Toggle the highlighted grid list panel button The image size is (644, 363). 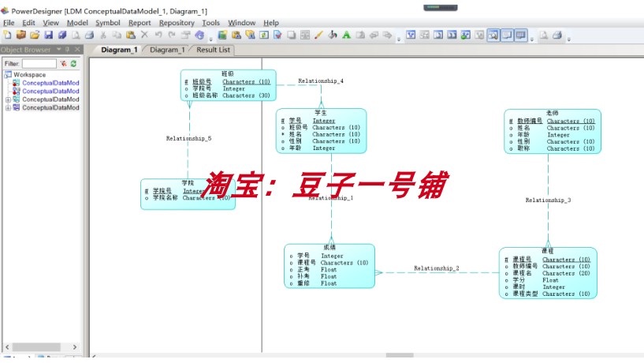521,35
